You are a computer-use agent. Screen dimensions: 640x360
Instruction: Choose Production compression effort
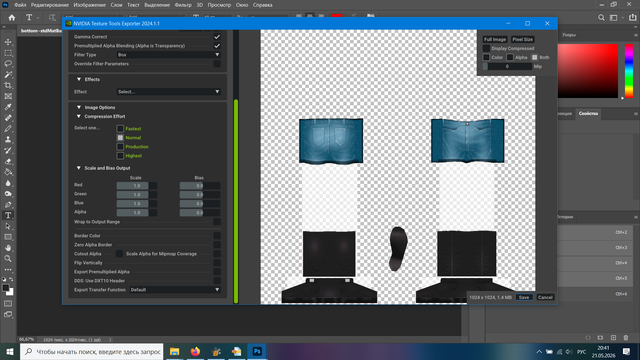(120, 147)
